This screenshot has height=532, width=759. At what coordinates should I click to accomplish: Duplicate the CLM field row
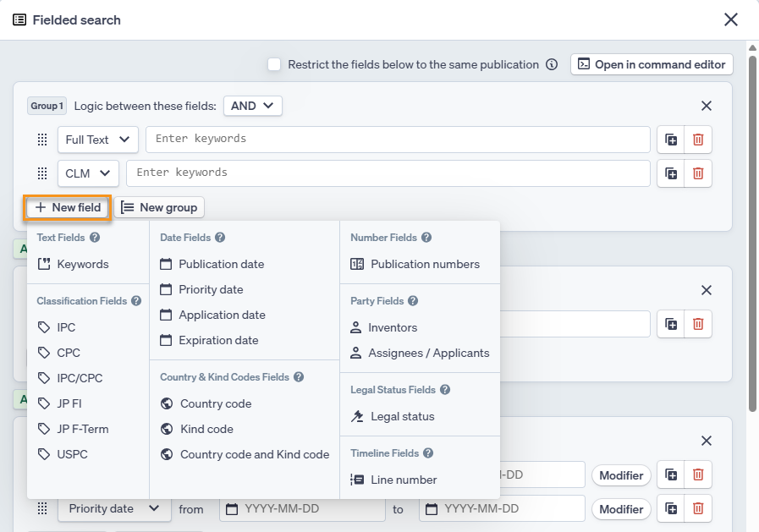671,173
